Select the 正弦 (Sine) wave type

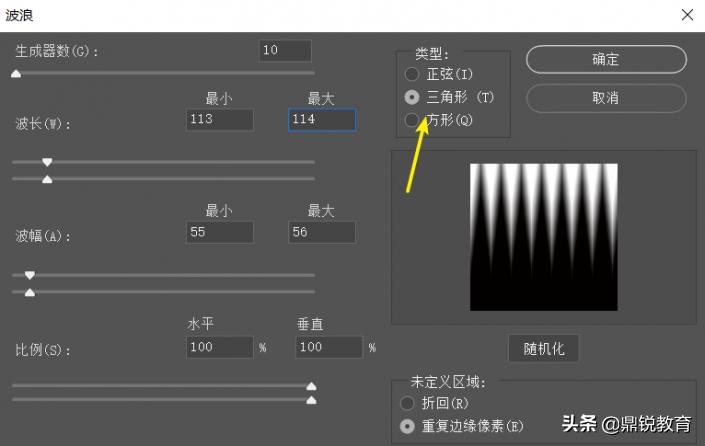tap(438, 74)
